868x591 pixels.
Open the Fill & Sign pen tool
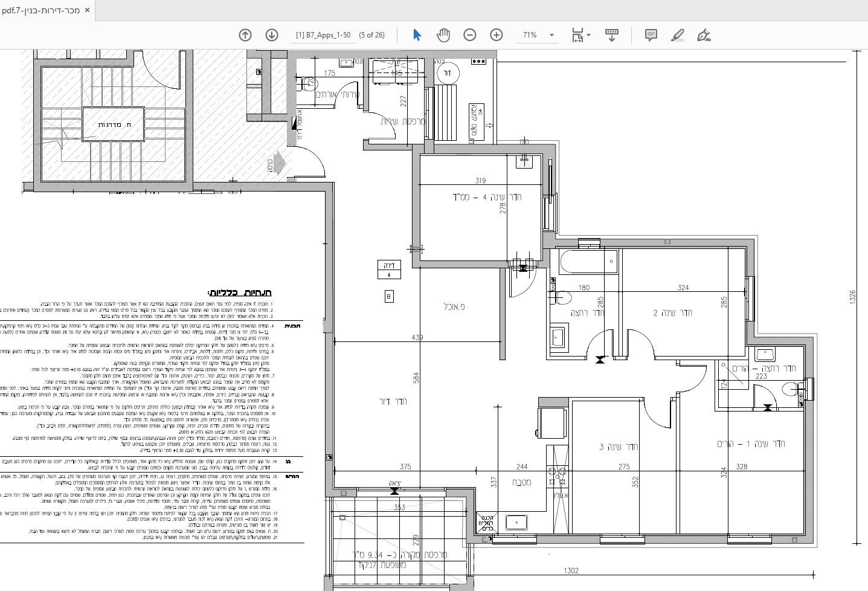[x=704, y=35]
